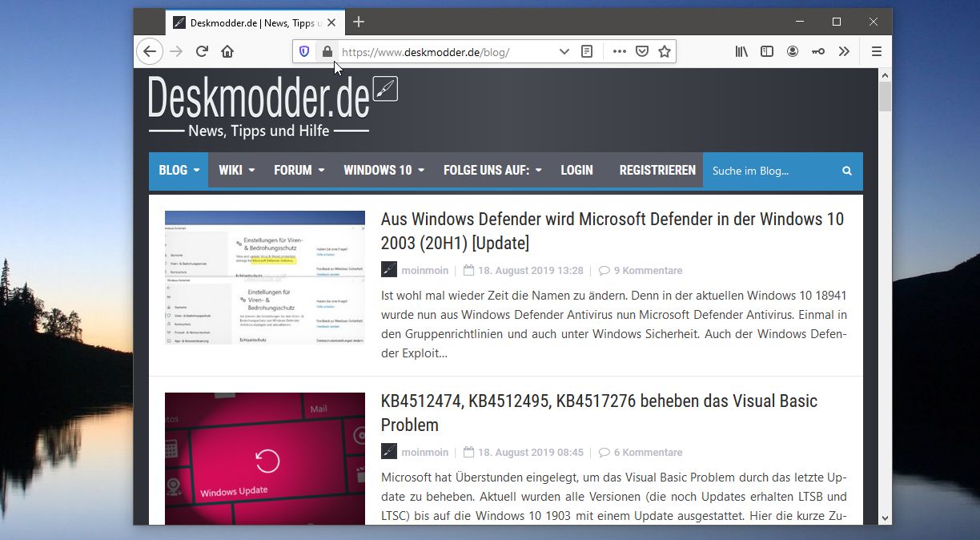Screen dimensions: 980x540
Task: Click the Deskmodder.de site logo text
Action: pyautogui.click(x=259, y=99)
